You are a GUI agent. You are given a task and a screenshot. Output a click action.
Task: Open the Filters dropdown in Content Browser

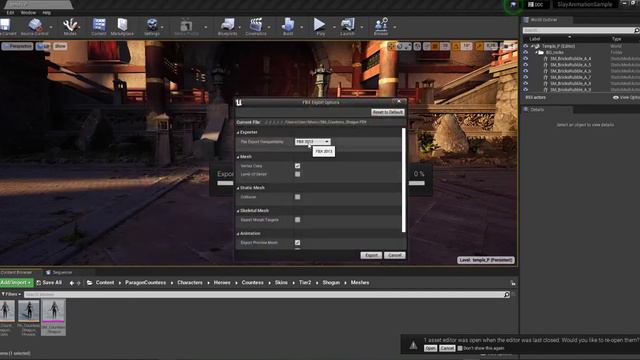click(x=11, y=294)
